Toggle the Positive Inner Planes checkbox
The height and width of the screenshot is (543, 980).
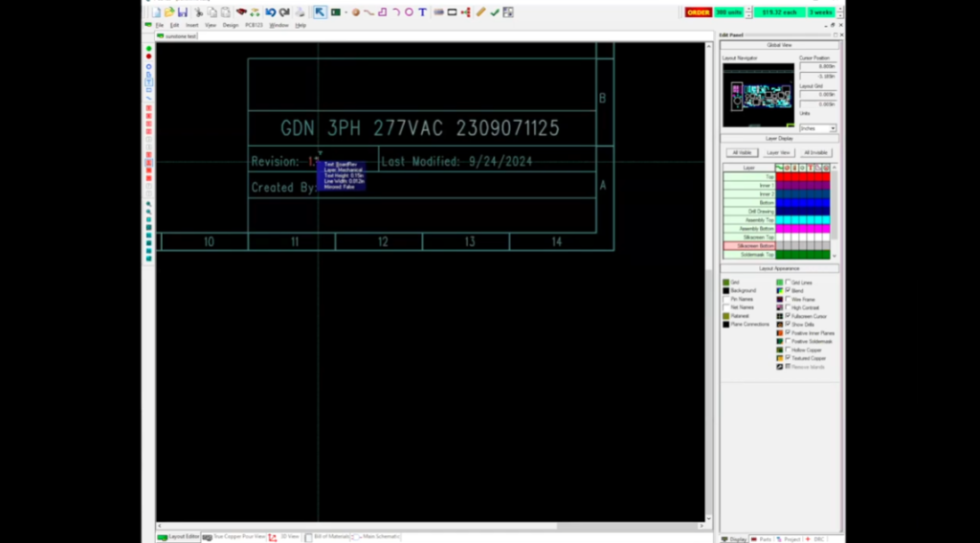(x=788, y=333)
